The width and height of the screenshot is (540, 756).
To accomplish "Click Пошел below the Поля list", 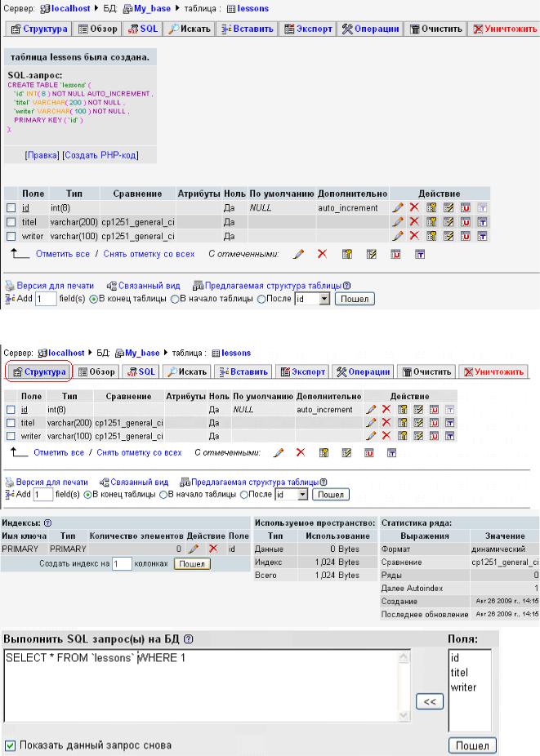I will (x=472, y=745).
